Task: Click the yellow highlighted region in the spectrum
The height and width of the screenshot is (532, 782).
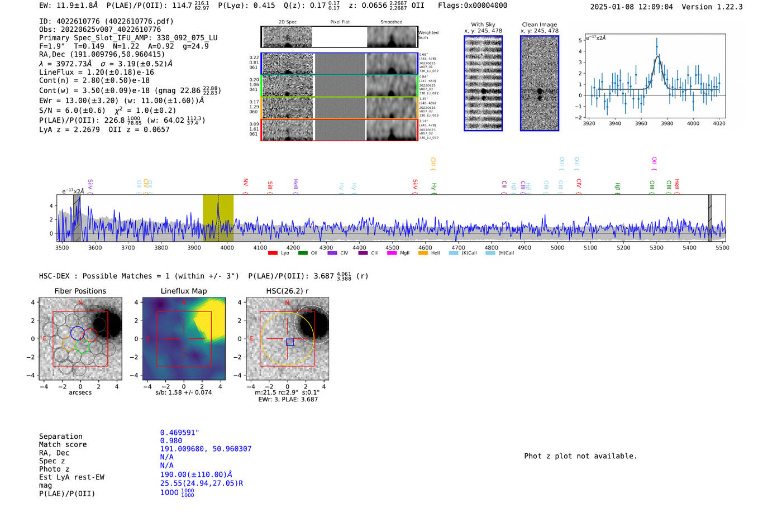Action: [218, 218]
